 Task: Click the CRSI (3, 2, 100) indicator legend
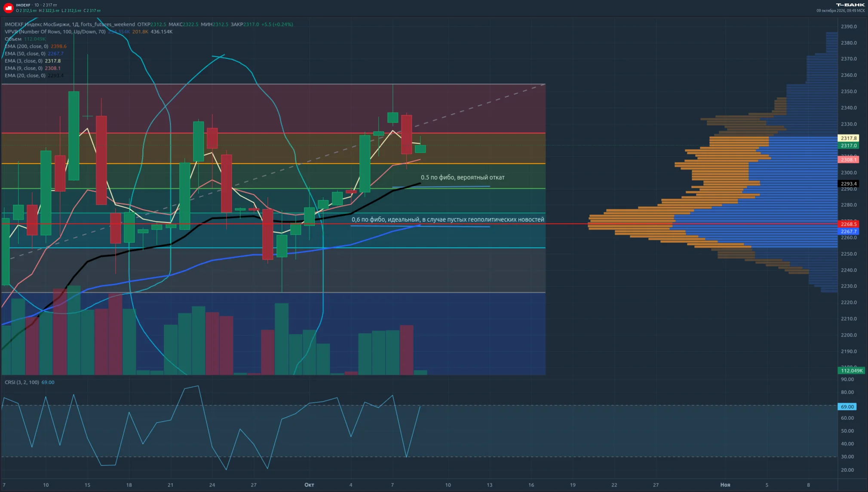tap(29, 382)
